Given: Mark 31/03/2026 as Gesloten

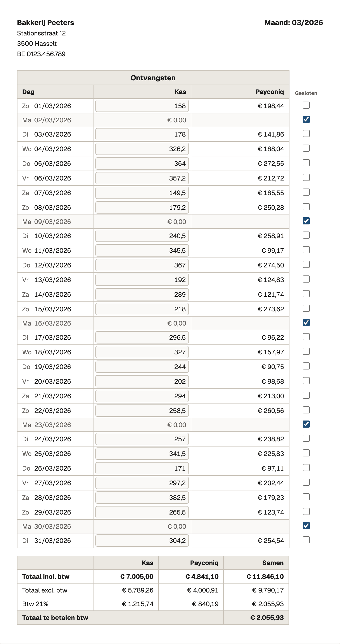Looking at the screenshot, I should click(x=306, y=540).
